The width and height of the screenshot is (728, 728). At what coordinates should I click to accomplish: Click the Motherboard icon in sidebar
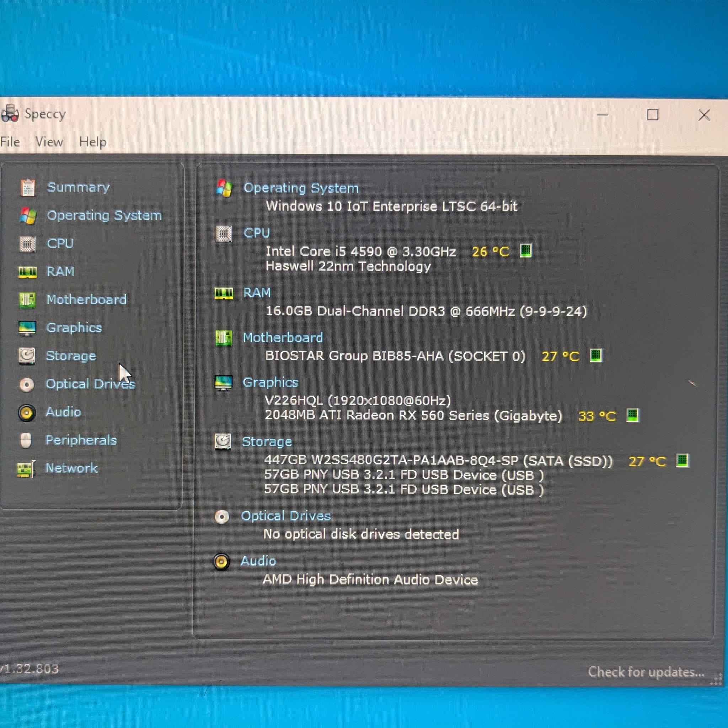[x=27, y=300]
